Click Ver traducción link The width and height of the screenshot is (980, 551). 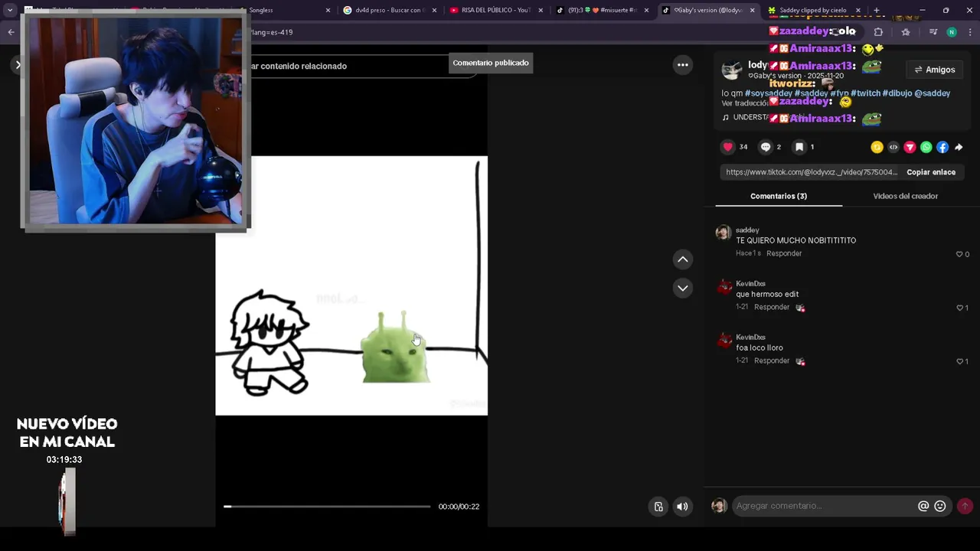[x=745, y=103]
